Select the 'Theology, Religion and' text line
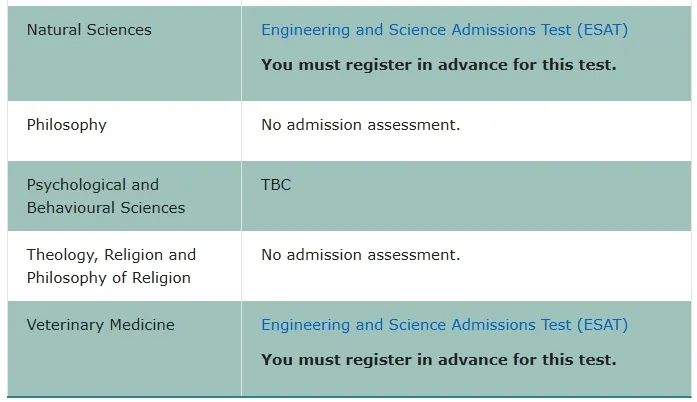 pyautogui.click(x=111, y=255)
